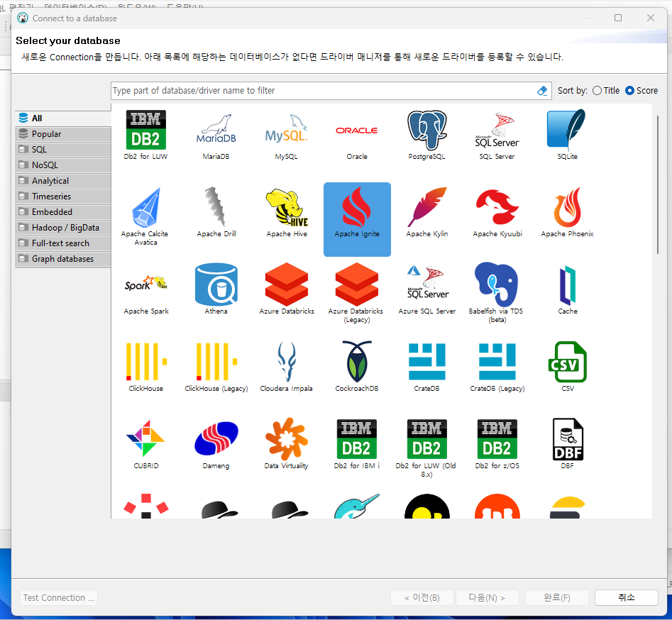Pick the SQLite feather icon
Image resolution: width=672 pixels, height=620 pixels.
point(566,131)
